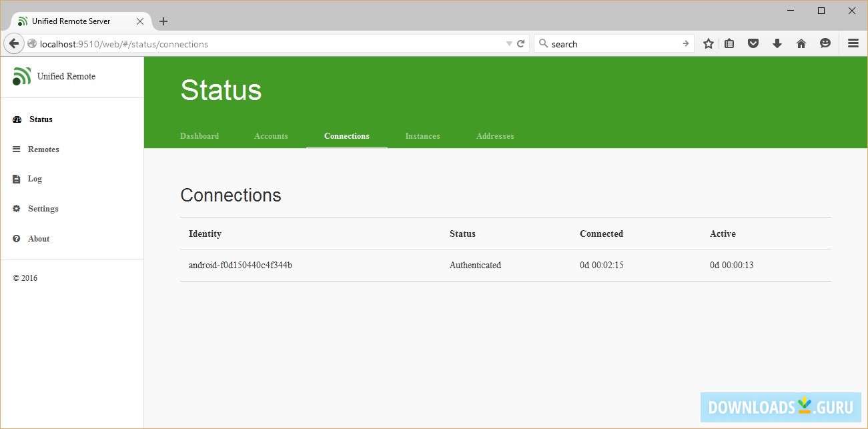Viewport: 868px width, 429px height.
Task: Open the downloads arrow icon
Action: tap(777, 43)
